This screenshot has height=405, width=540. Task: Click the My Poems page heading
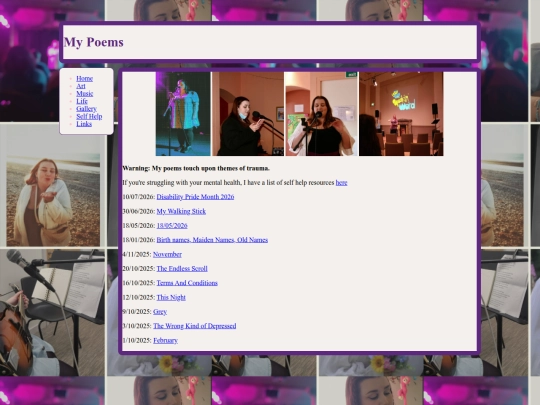point(93,42)
